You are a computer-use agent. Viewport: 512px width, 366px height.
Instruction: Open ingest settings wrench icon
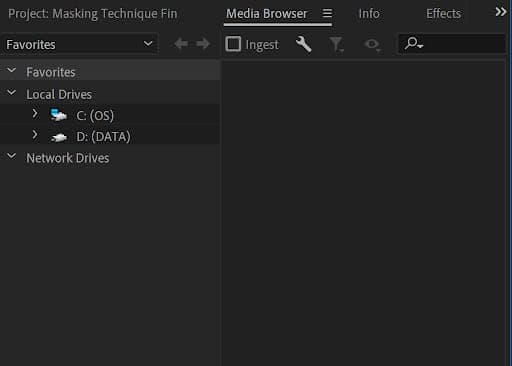304,44
